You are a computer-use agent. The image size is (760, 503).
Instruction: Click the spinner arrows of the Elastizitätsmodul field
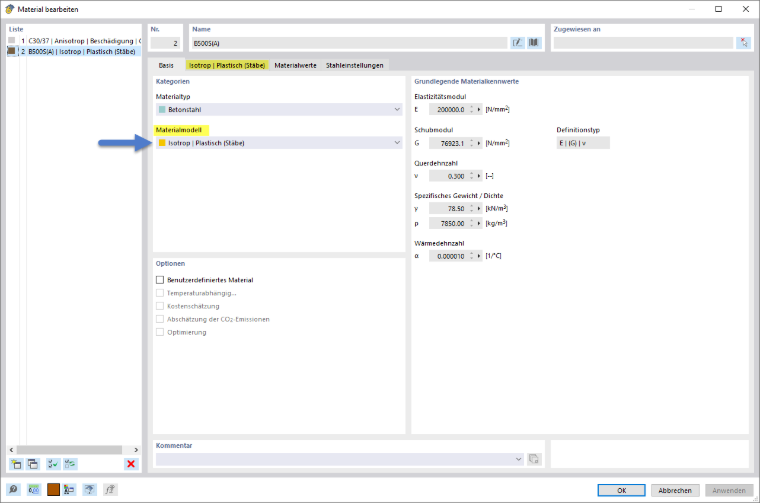[x=472, y=110]
